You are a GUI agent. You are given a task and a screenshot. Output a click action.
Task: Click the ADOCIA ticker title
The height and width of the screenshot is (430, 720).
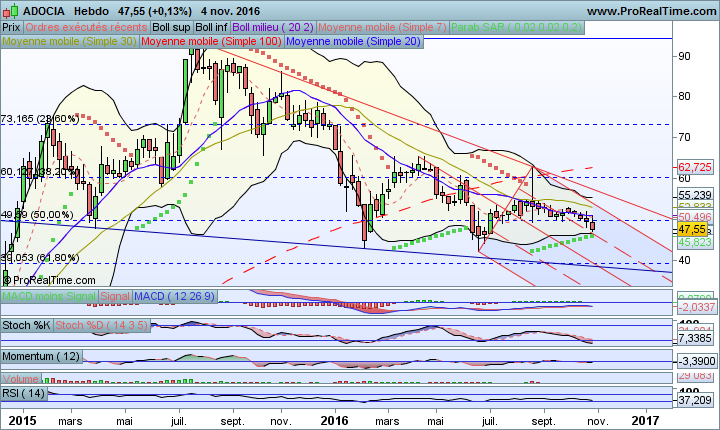click(x=44, y=11)
